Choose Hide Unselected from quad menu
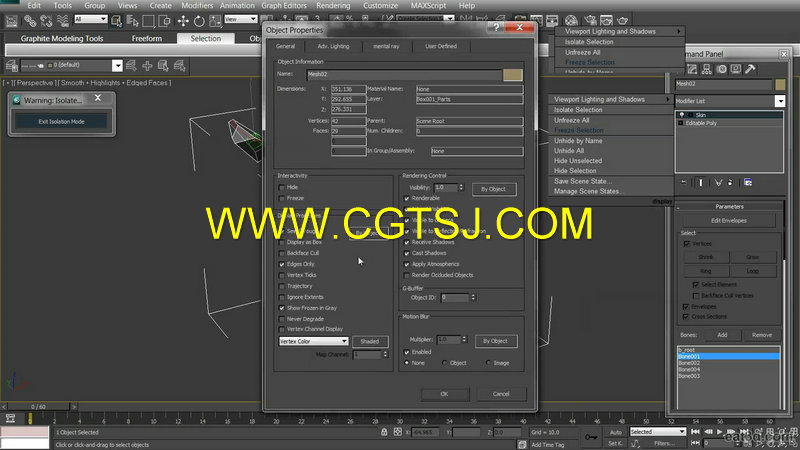 [x=578, y=161]
